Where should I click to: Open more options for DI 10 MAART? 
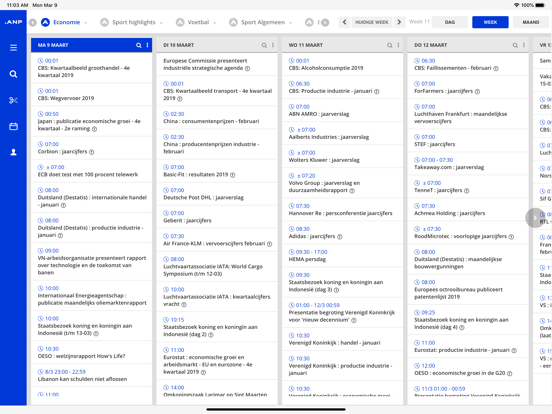(x=273, y=45)
